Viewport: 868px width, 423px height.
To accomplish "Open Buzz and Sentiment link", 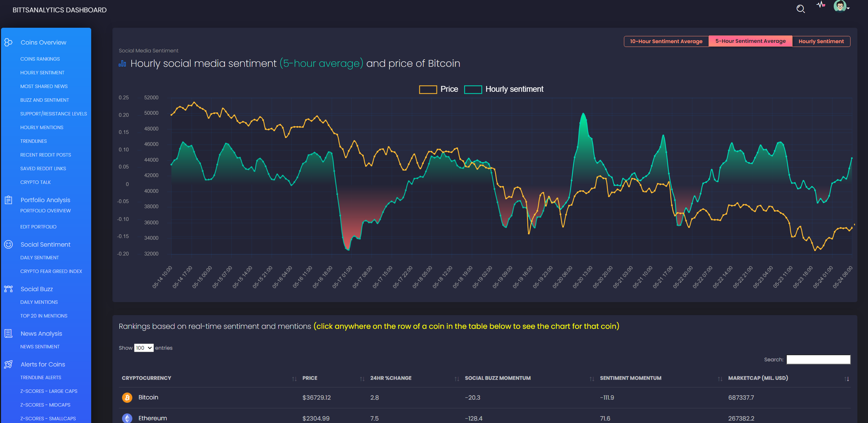I will [x=45, y=100].
